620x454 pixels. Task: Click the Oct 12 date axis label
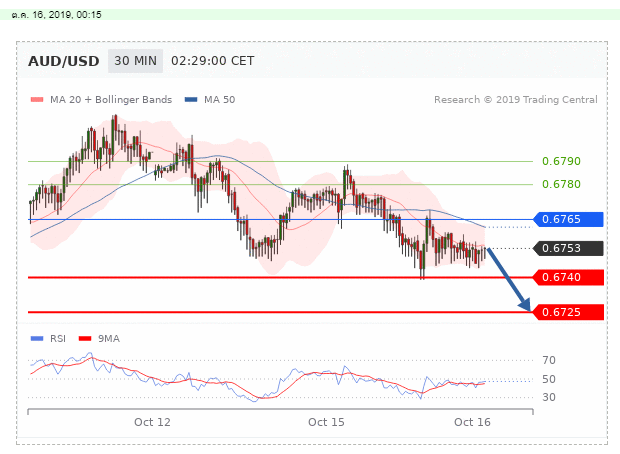point(152,422)
